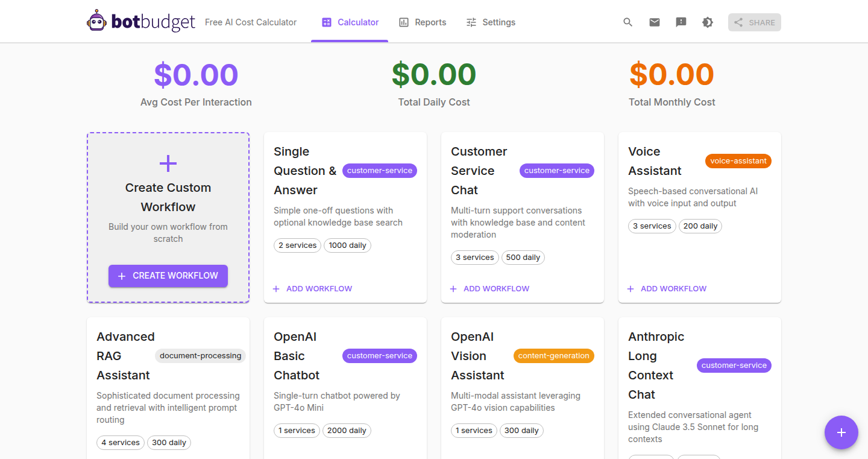Click the document-processing tag
Image resolution: width=868 pixels, height=459 pixels.
(201, 356)
